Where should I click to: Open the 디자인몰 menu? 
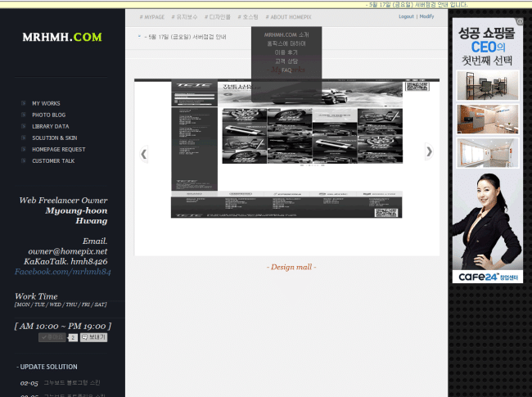[218, 16]
